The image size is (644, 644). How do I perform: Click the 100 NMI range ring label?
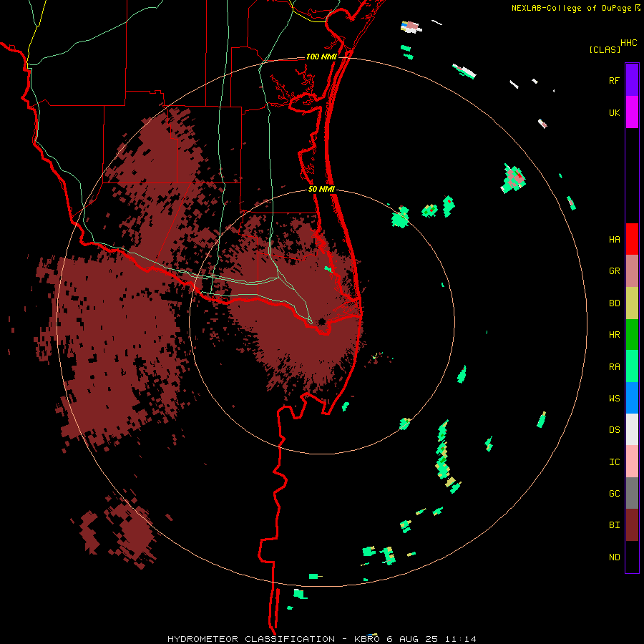point(321,57)
